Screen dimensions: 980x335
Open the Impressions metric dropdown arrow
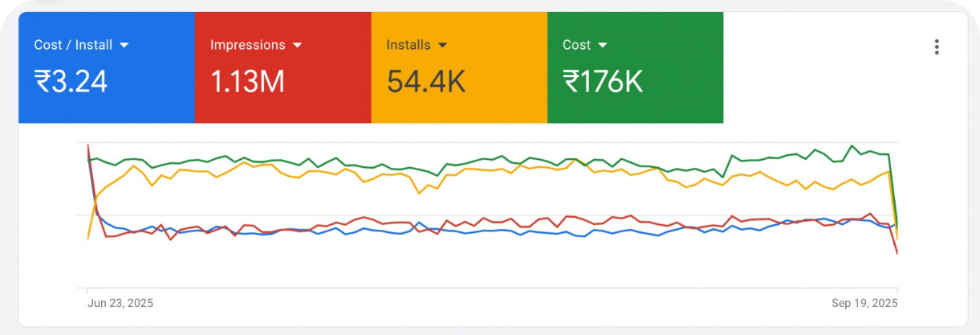click(x=297, y=46)
